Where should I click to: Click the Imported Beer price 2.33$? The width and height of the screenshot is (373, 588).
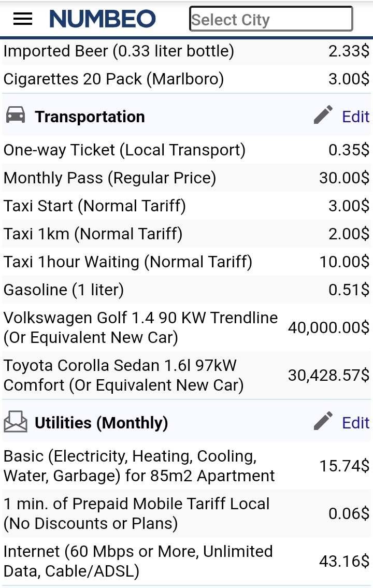(x=349, y=51)
